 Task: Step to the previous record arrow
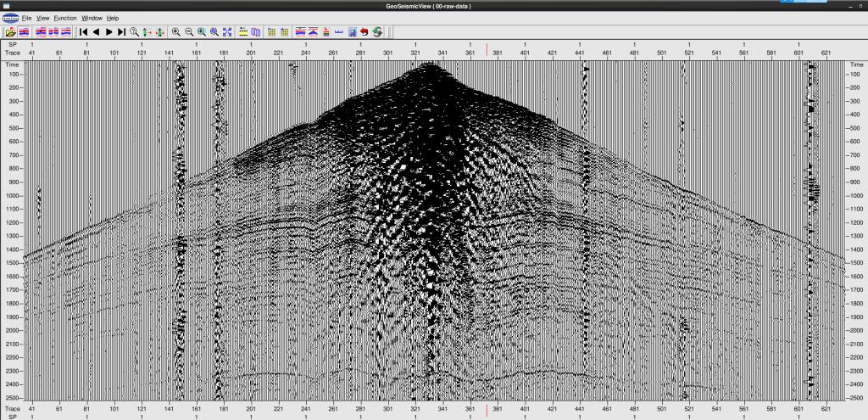[x=96, y=31]
